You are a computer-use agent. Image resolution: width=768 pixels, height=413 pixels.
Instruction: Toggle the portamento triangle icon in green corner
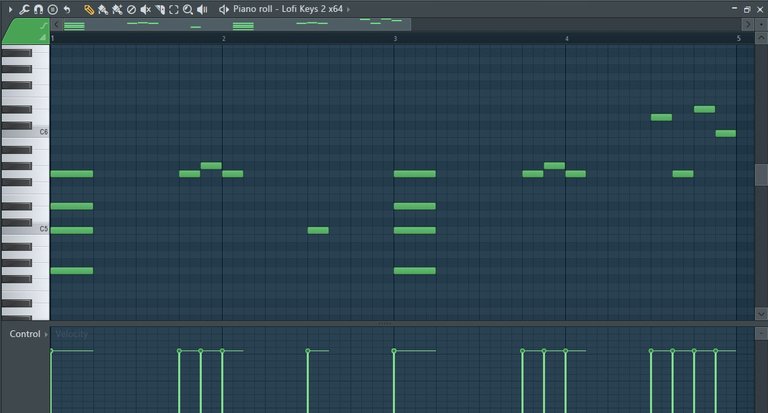(x=43, y=37)
